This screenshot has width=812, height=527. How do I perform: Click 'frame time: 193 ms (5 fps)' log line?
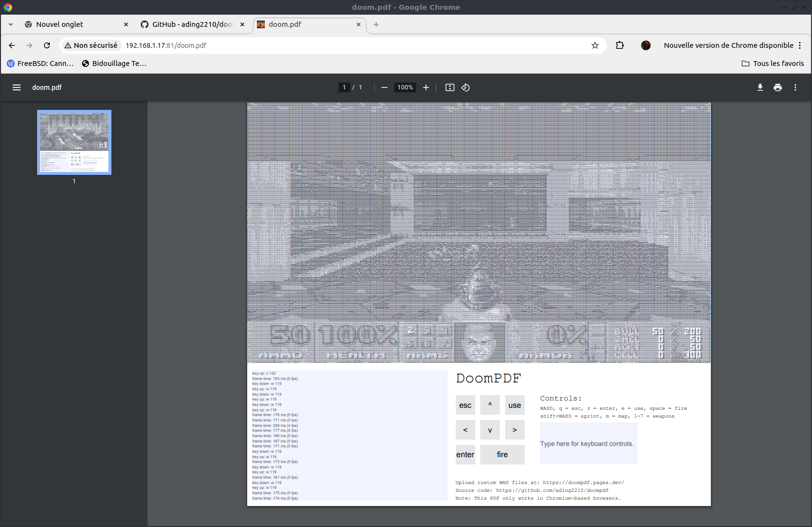[275, 379]
